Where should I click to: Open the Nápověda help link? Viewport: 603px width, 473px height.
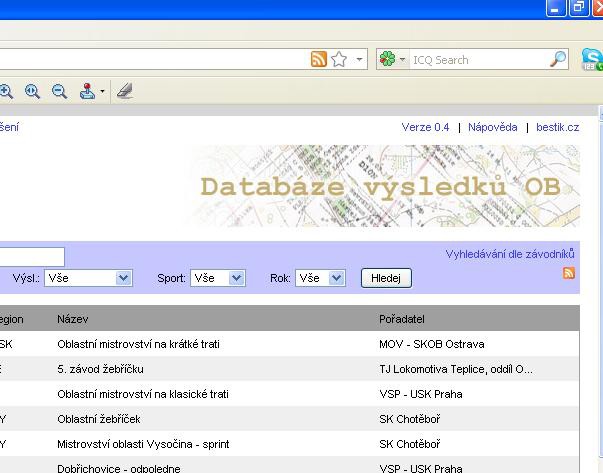[492, 127]
